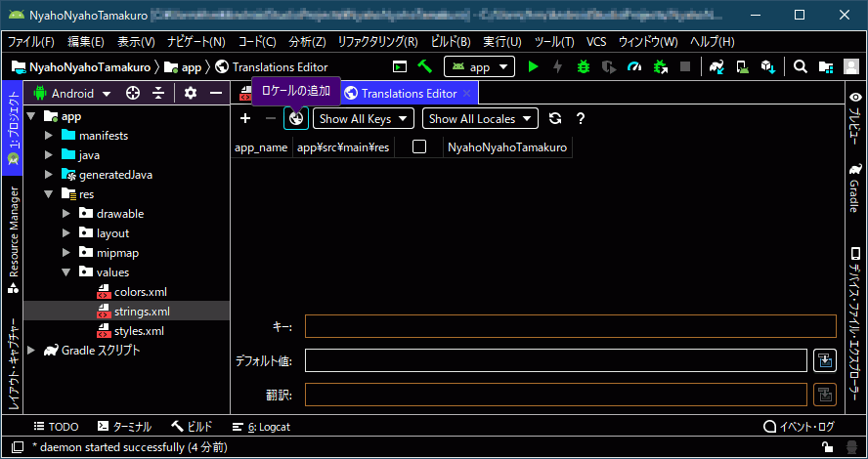Click the Add Locale globe icon
The image size is (868, 459).
pyautogui.click(x=296, y=118)
